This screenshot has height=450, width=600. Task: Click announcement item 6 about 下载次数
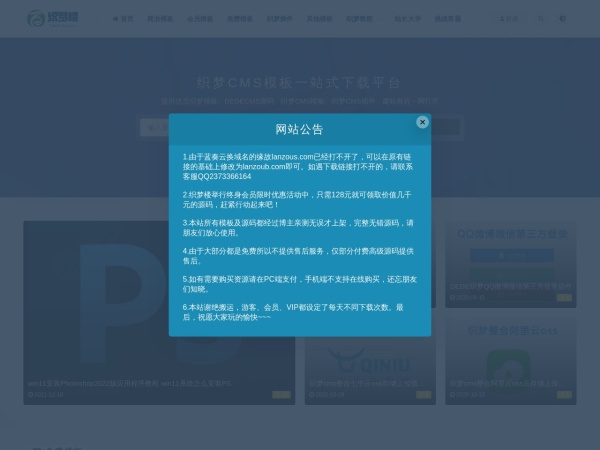pyautogui.click(x=293, y=312)
